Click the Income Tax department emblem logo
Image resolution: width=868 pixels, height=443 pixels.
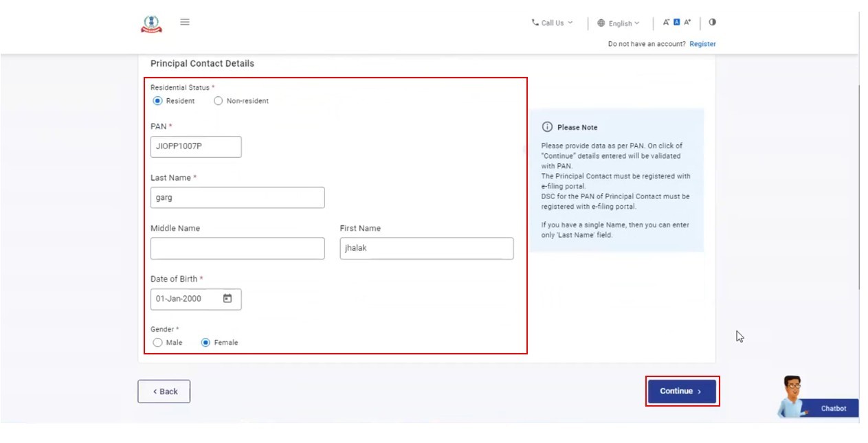click(x=151, y=24)
